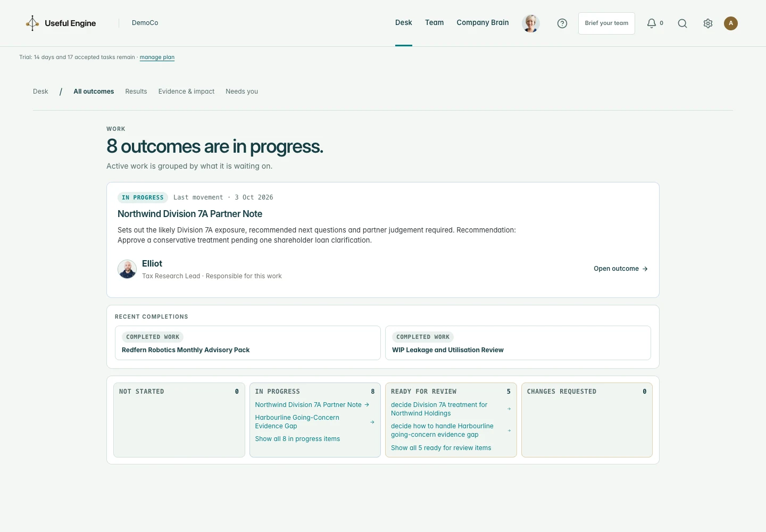Screen dimensions: 766x532
Task: Open the user avatar 'A' menu
Action: point(731,23)
